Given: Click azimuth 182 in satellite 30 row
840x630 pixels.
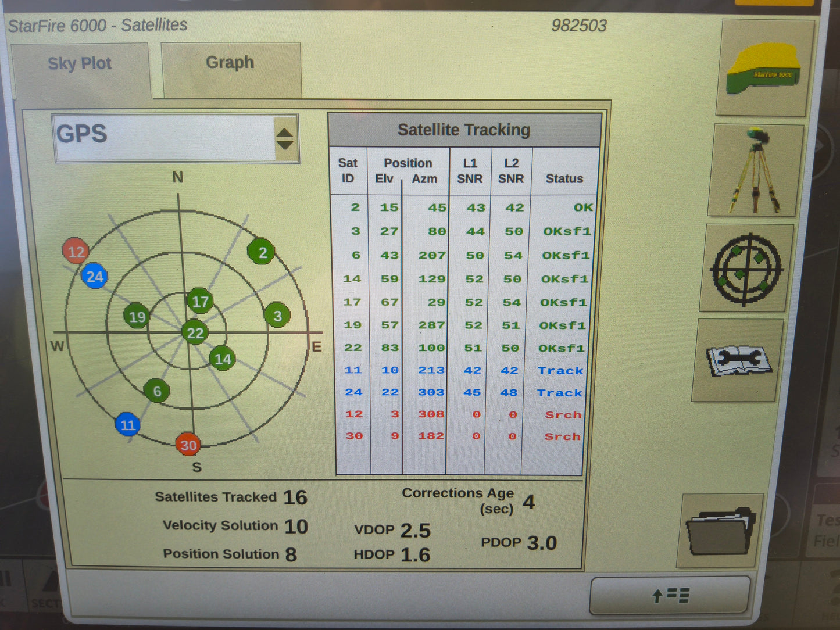Looking at the screenshot, I should (x=431, y=436).
